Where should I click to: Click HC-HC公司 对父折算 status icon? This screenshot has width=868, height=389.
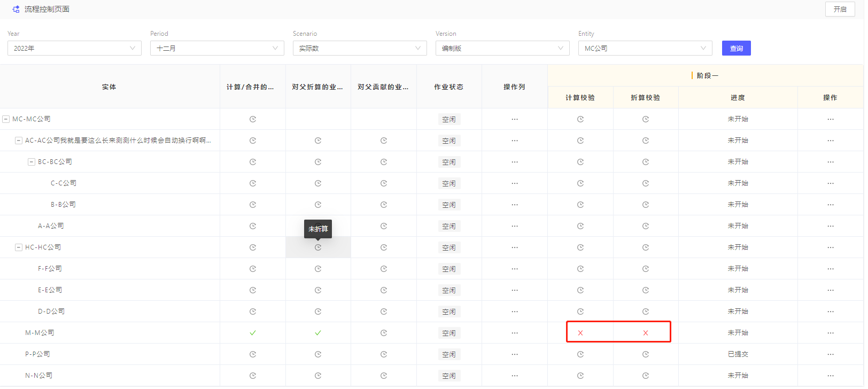point(318,247)
